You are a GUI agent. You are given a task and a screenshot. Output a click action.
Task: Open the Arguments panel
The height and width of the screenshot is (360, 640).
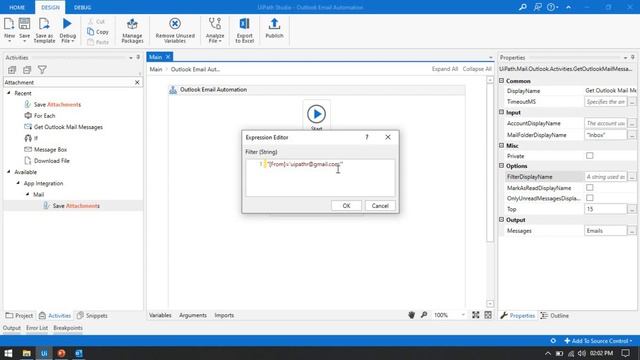pyautogui.click(x=193, y=315)
